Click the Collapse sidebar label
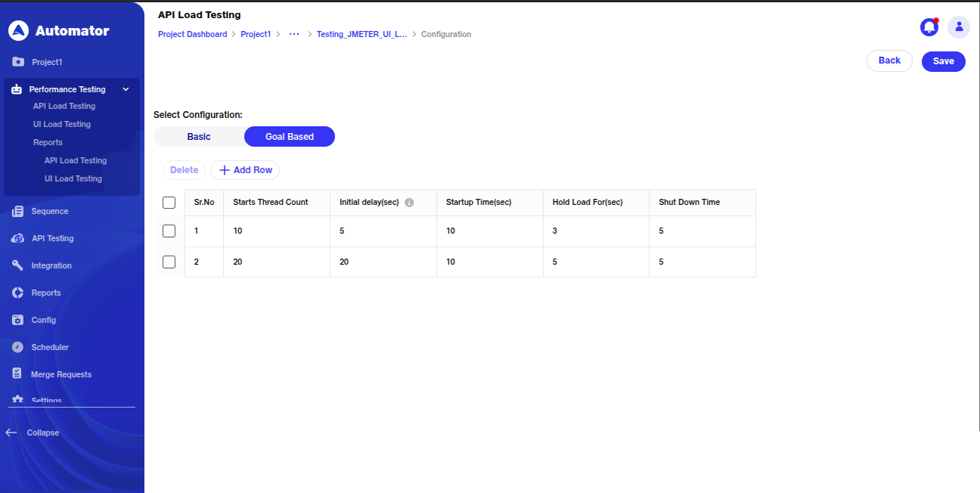Image resolution: width=980 pixels, height=493 pixels. point(43,433)
